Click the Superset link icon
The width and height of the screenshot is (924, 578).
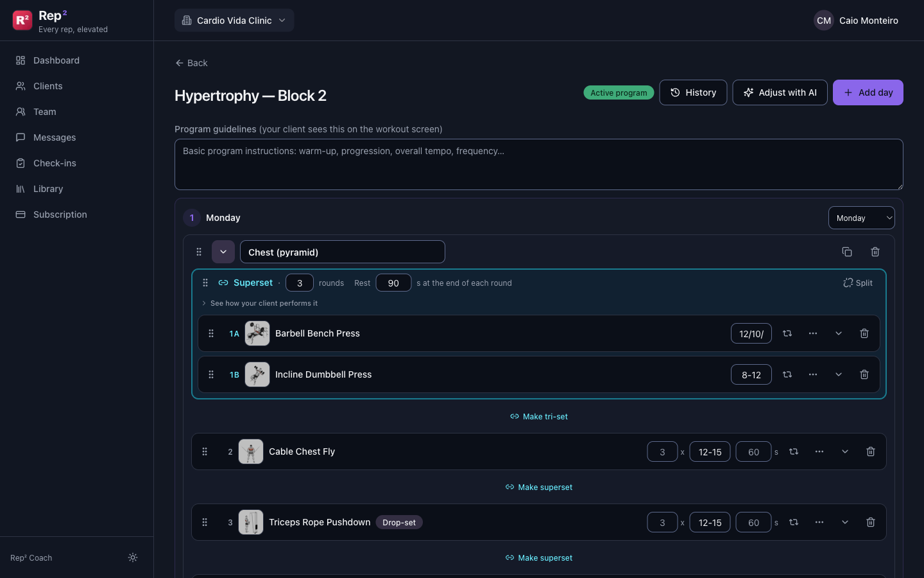point(223,283)
